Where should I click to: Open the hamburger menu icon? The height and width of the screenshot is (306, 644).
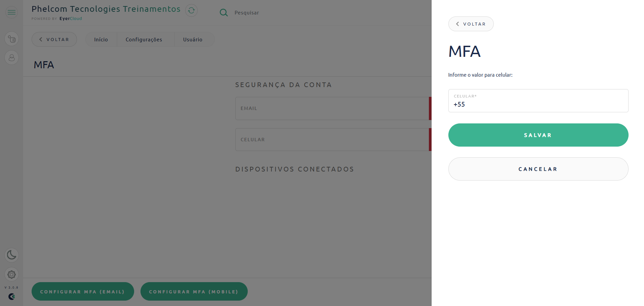pos(11,12)
